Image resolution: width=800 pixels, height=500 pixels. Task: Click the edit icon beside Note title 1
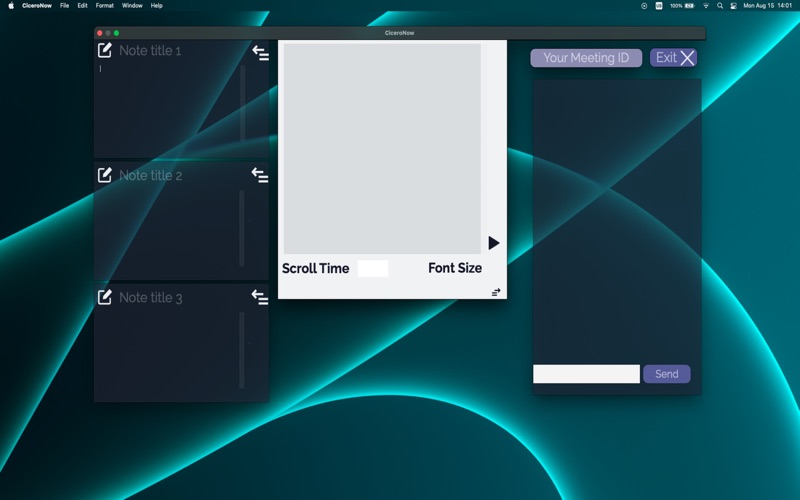point(105,50)
